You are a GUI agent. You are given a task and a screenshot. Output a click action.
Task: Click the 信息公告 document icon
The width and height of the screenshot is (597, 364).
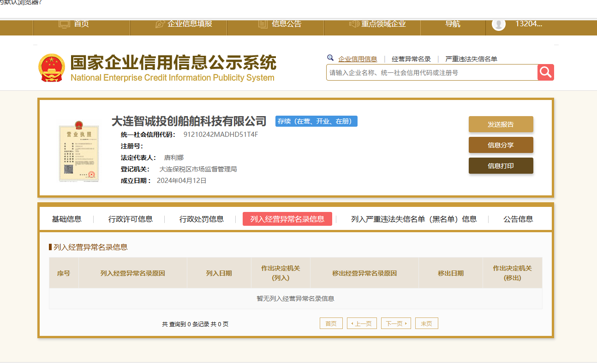point(263,24)
